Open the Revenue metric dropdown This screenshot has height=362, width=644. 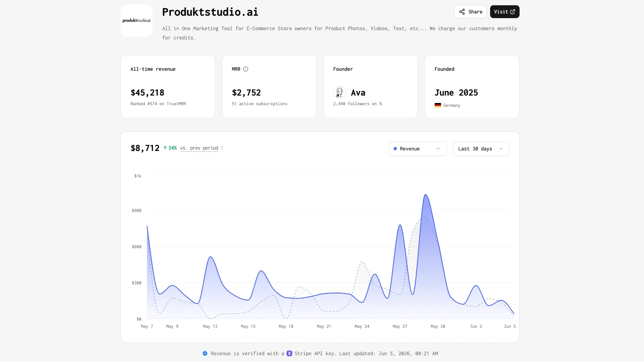coord(417,149)
